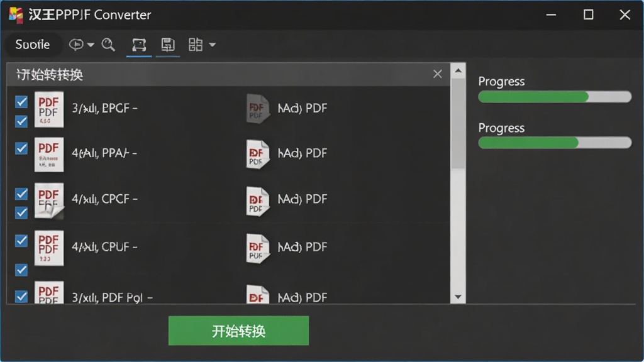Click the magnifier search icon in toolbar
Image resolution: width=644 pixels, height=362 pixels.
click(x=108, y=45)
